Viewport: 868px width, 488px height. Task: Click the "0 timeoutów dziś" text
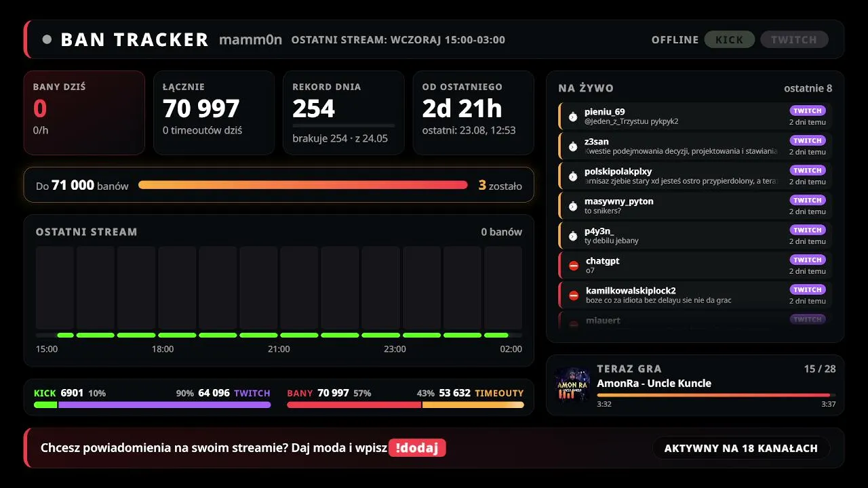pyautogui.click(x=203, y=130)
